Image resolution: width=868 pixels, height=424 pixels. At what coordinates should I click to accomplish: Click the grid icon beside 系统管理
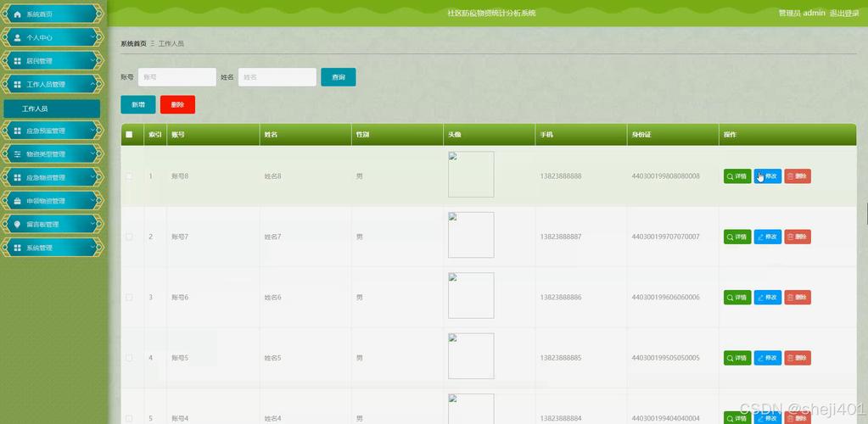click(17, 248)
